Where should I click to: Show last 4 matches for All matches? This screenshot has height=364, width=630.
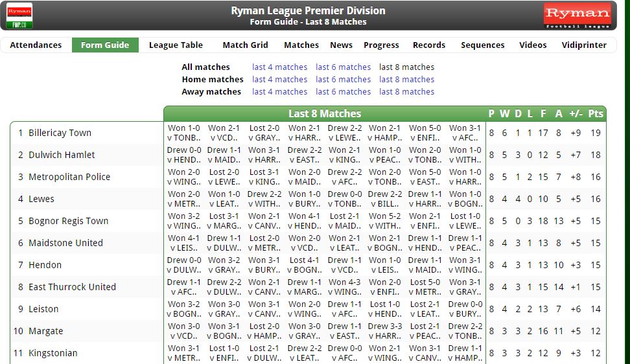(x=279, y=67)
